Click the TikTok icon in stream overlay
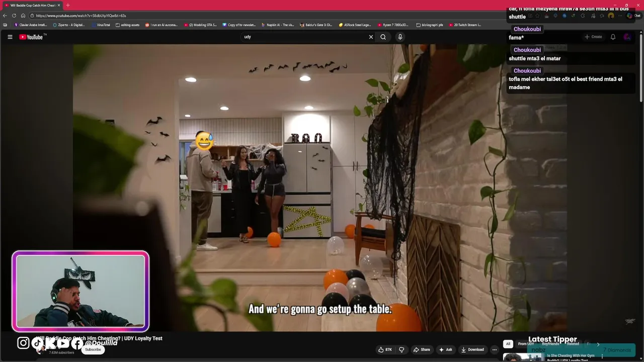Viewport: 644px width, 362px height. (x=37, y=343)
